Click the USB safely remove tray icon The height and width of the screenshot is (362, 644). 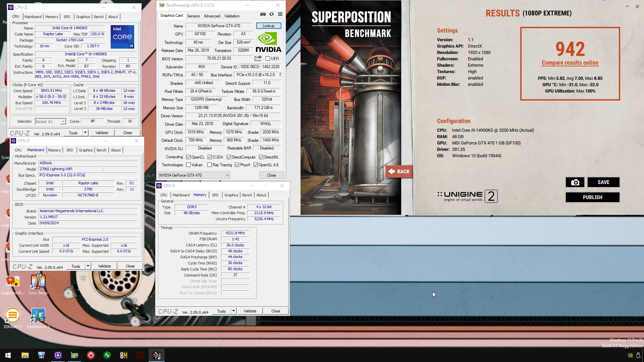point(638,355)
